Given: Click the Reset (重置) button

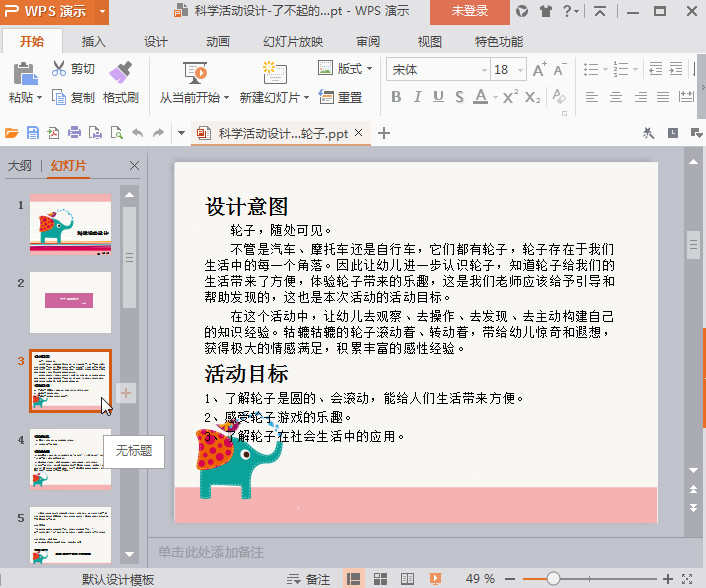Looking at the screenshot, I should [x=340, y=97].
